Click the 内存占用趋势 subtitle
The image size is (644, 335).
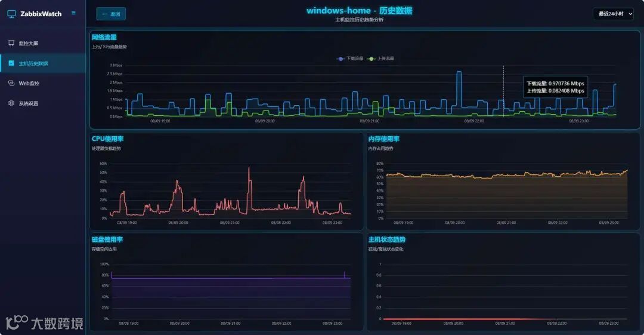pyautogui.click(x=380, y=149)
